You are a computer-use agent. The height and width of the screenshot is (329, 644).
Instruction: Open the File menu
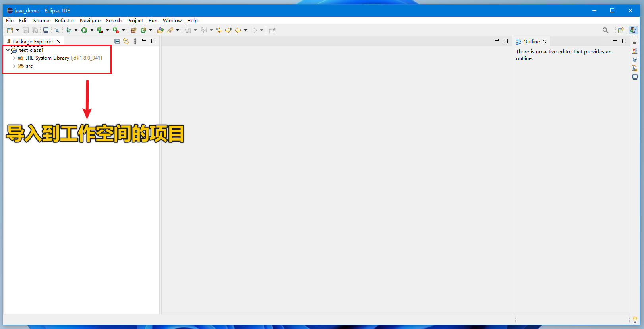pyautogui.click(x=10, y=21)
